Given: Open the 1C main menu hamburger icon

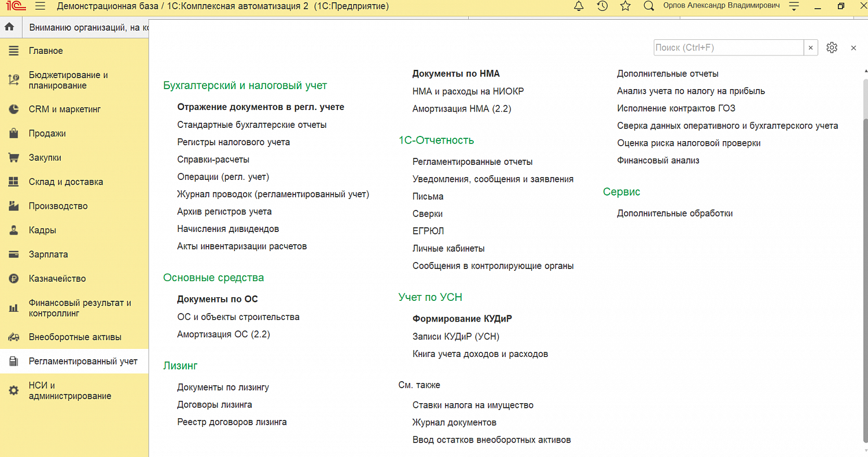Looking at the screenshot, I should pyautogui.click(x=40, y=6).
